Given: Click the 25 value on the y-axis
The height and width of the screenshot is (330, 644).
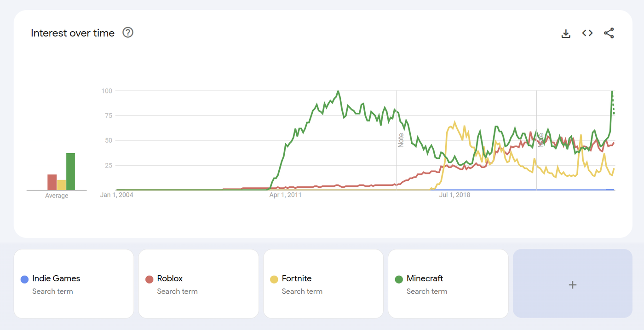Looking at the screenshot, I should (109, 165).
